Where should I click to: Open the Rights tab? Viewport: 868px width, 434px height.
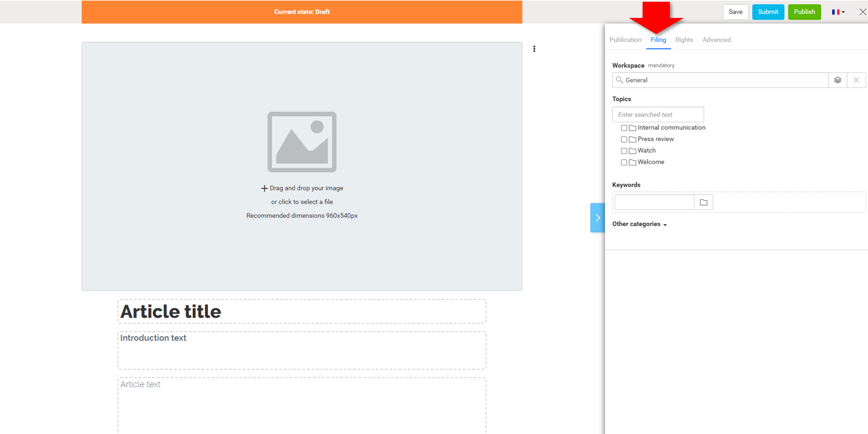pos(684,40)
